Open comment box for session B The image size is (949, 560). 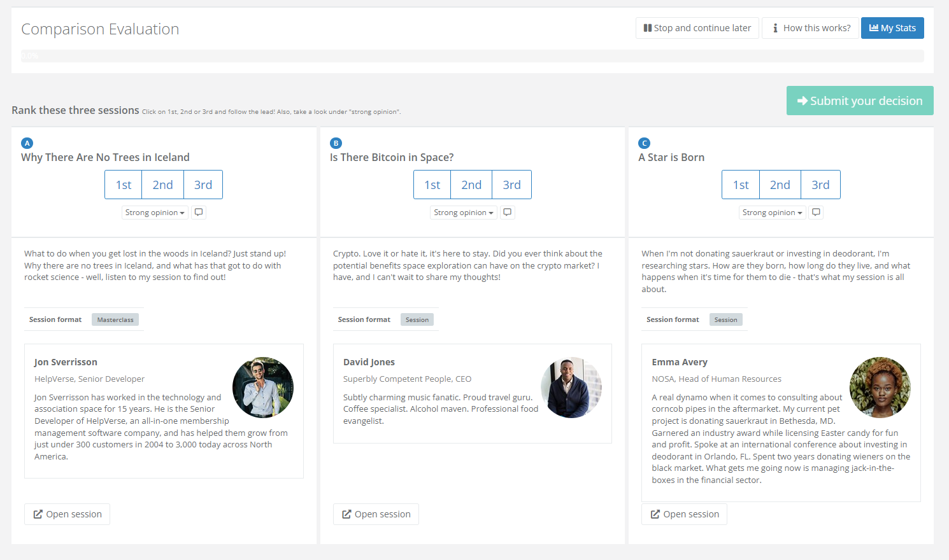click(507, 213)
